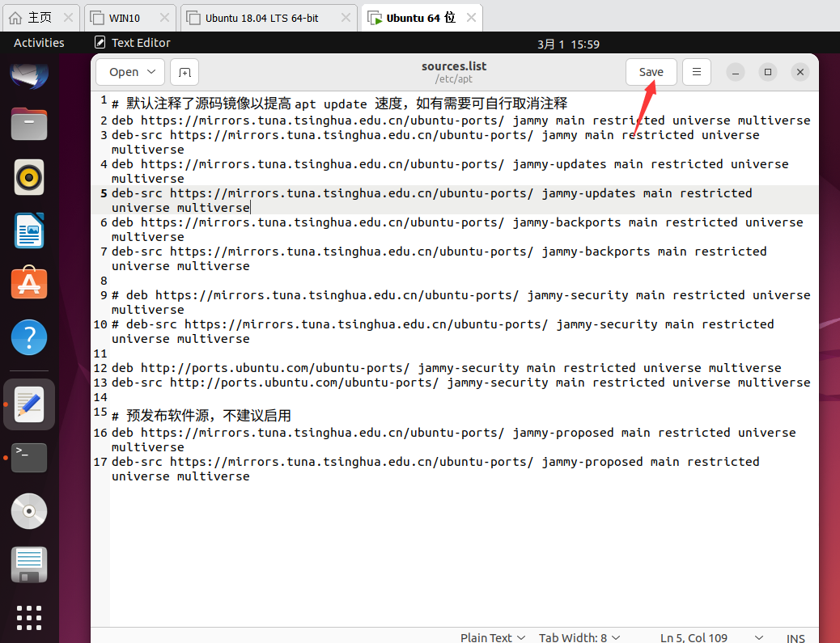
Task: Open Ubuntu Software from the dock
Action: tap(29, 283)
